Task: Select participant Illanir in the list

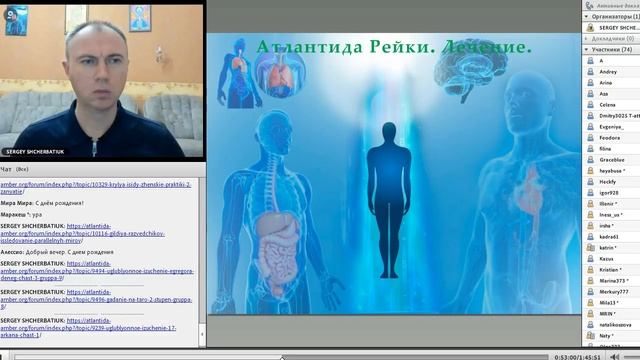Action: pyautogui.click(x=611, y=204)
